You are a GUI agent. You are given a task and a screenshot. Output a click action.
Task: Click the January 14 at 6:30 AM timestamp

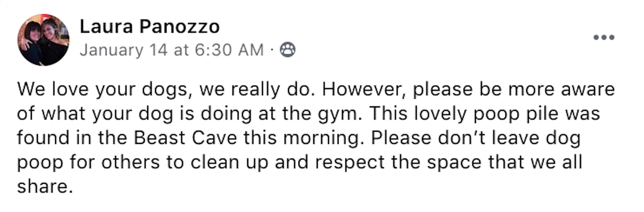click(x=172, y=50)
